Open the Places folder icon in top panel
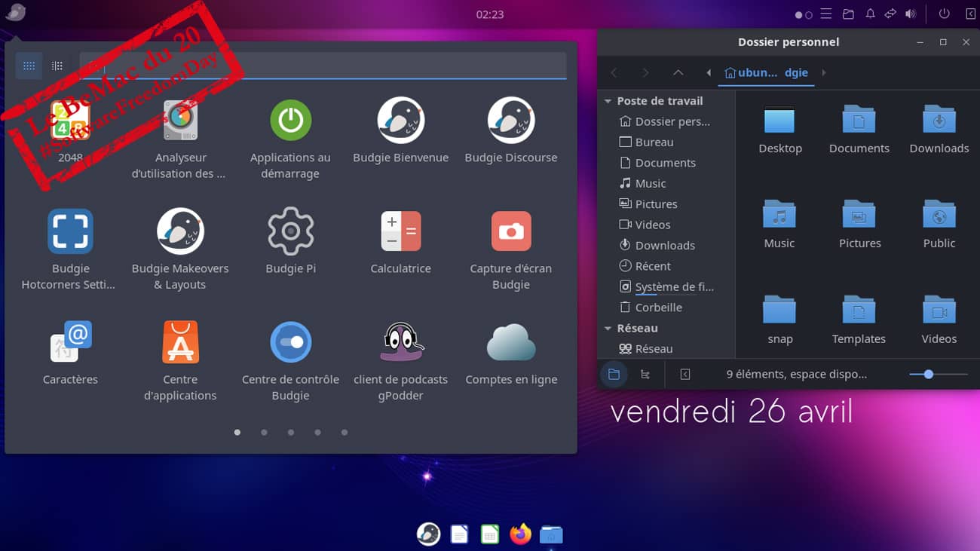Viewport: 980px width, 551px height. tap(848, 14)
